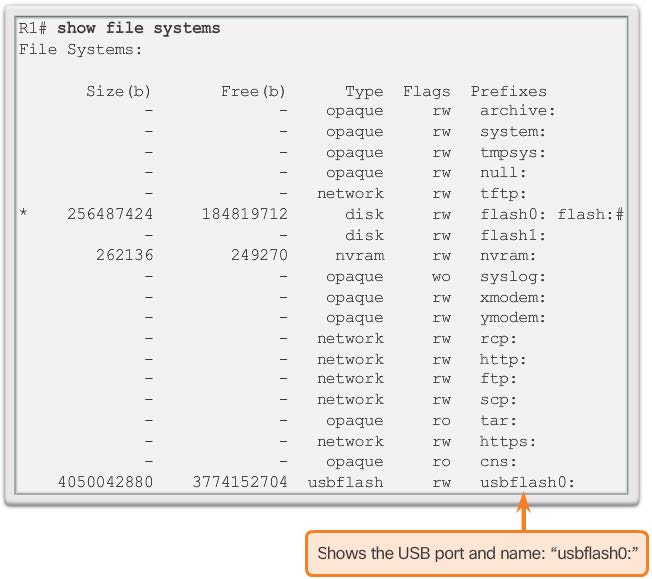Screen dimensions: 652x579
Task: Click the Free(b) column header
Action: [253, 91]
